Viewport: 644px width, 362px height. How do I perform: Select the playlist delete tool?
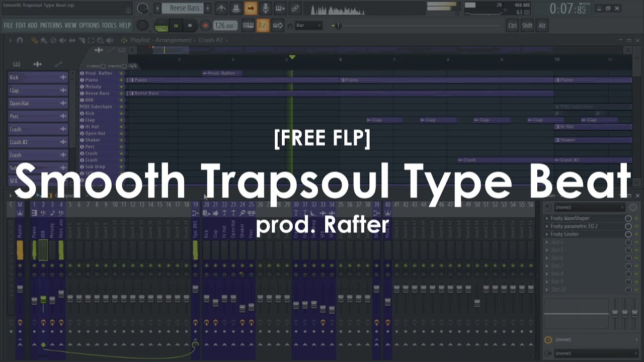pos(53,40)
